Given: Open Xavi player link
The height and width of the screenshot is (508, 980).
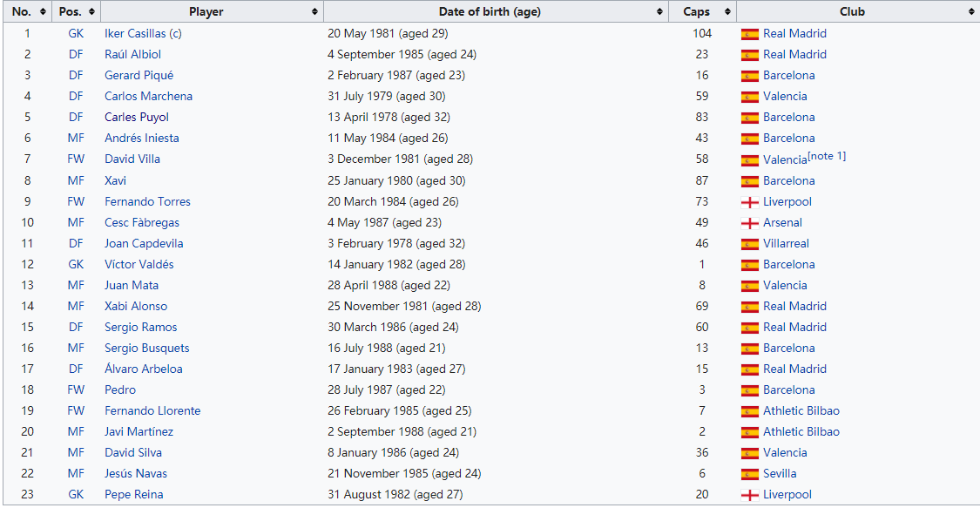Looking at the screenshot, I should (x=115, y=180).
